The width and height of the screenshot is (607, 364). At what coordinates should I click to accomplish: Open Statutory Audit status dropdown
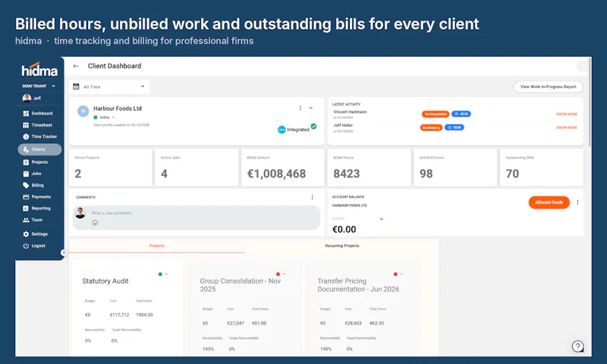[163, 274]
